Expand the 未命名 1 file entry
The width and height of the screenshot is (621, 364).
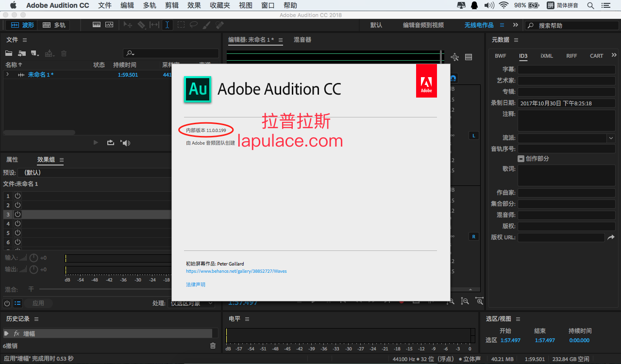point(7,74)
